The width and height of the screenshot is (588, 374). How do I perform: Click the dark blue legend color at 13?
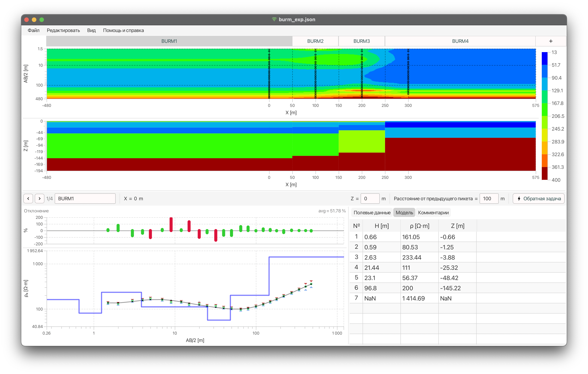click(545, 58)
